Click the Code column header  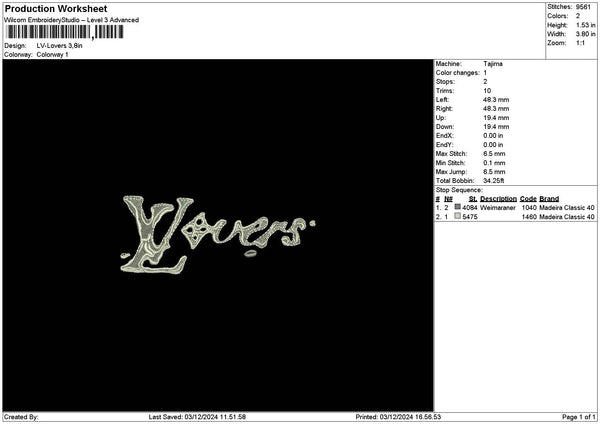(528, 199)
